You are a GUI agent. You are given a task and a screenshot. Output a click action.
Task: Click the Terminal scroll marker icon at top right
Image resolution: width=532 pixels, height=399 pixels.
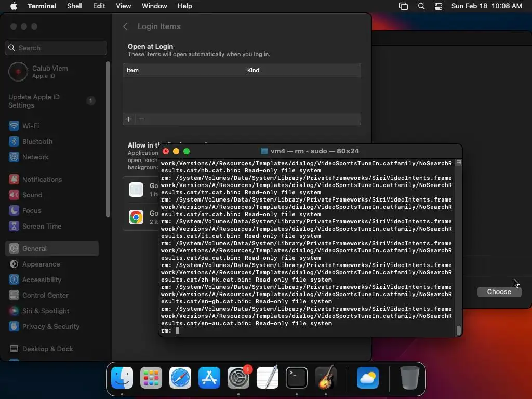tap(459, 163)
